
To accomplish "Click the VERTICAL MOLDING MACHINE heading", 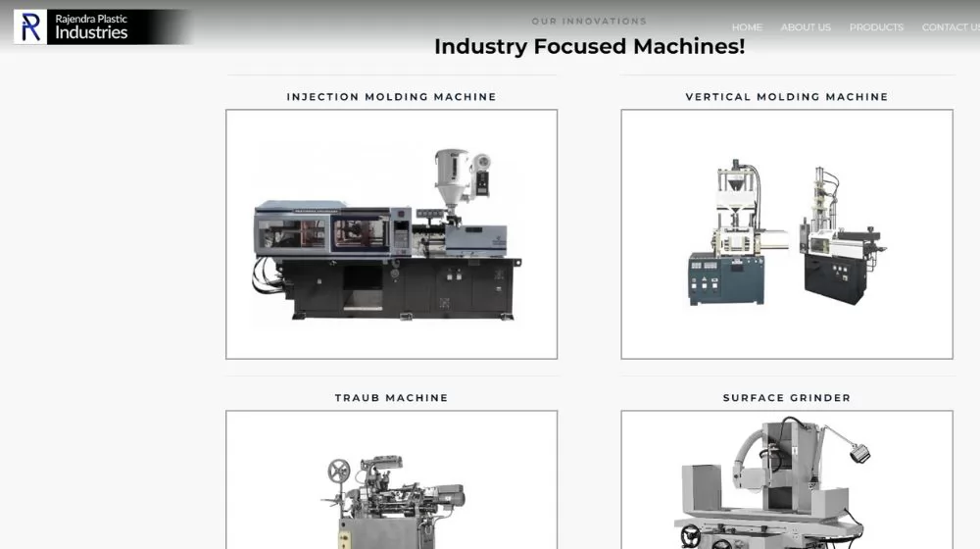I will [787, 97].
